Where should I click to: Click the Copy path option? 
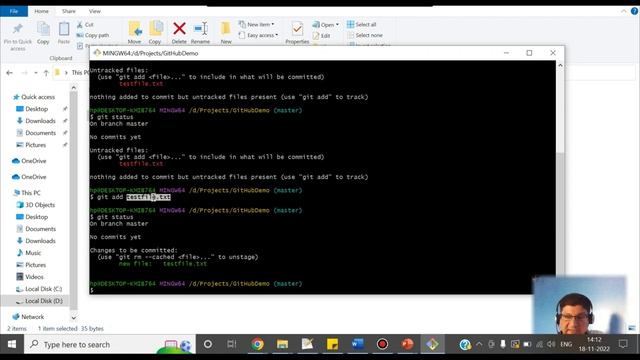point(93,36)
